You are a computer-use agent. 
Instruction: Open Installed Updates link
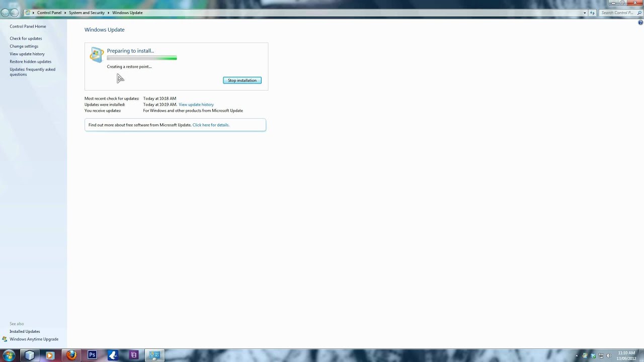[25, 331]
